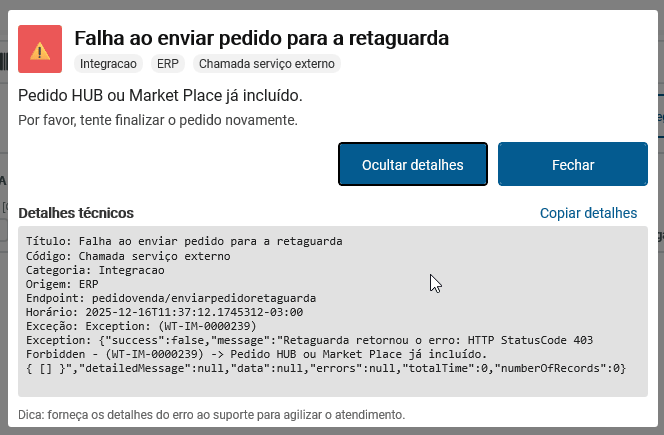The image size is (664, 435).
Task: Collapse details with Ocultar detalhes button
Action: click(x=412, y=165)
